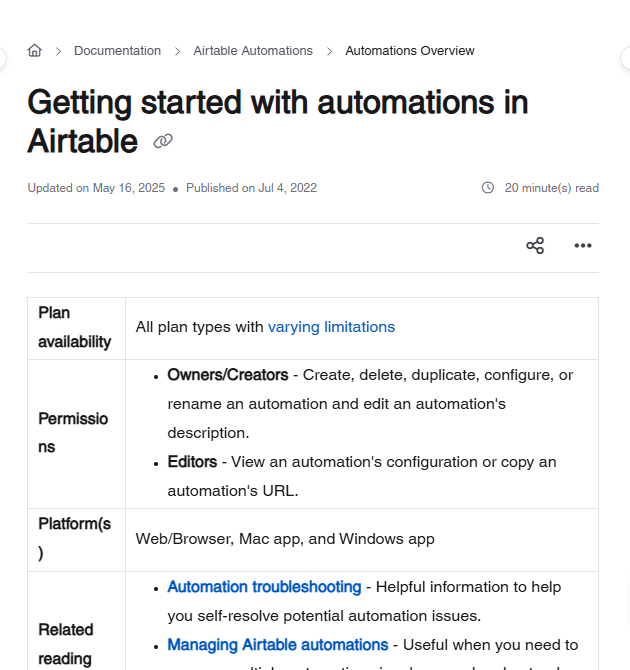Click the 'Editors' bullet text
This screenshot has height=670, width=630.
[x=192, y=462]
